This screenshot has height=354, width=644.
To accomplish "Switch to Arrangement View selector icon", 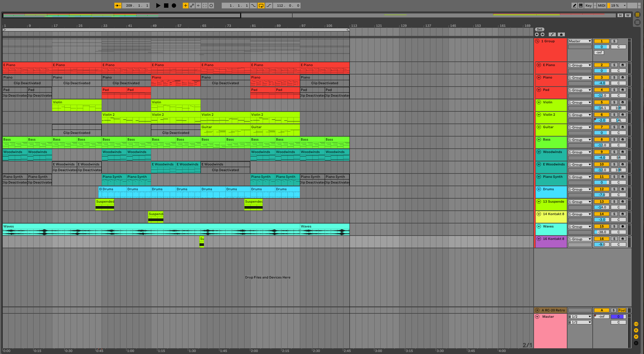I will pos(637,15).
